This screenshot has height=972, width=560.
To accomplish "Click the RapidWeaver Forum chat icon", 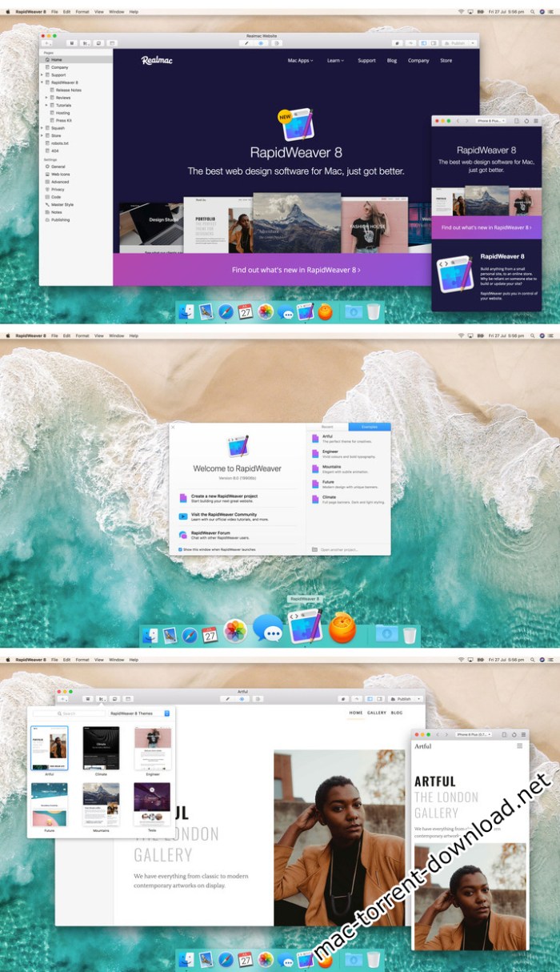I will [183, 534].
